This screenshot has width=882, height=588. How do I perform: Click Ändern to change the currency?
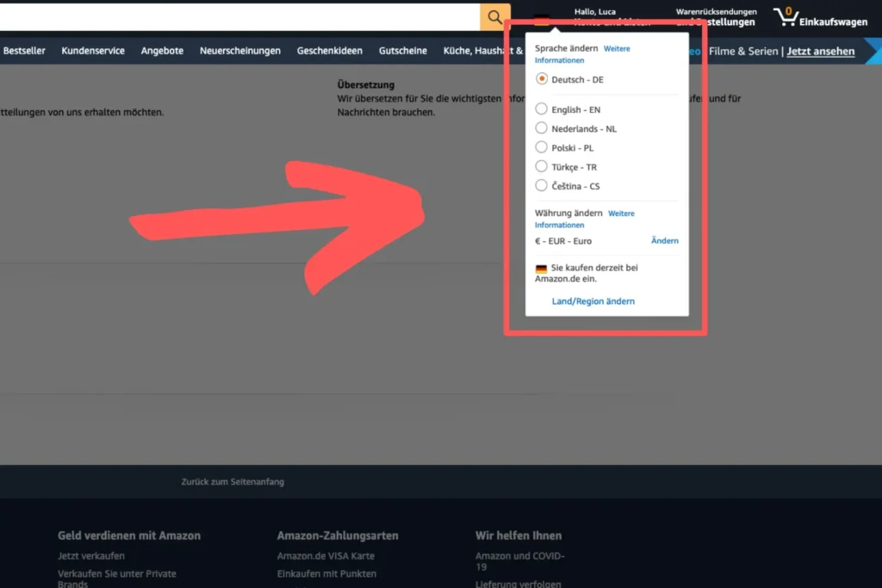pos(664,241)
